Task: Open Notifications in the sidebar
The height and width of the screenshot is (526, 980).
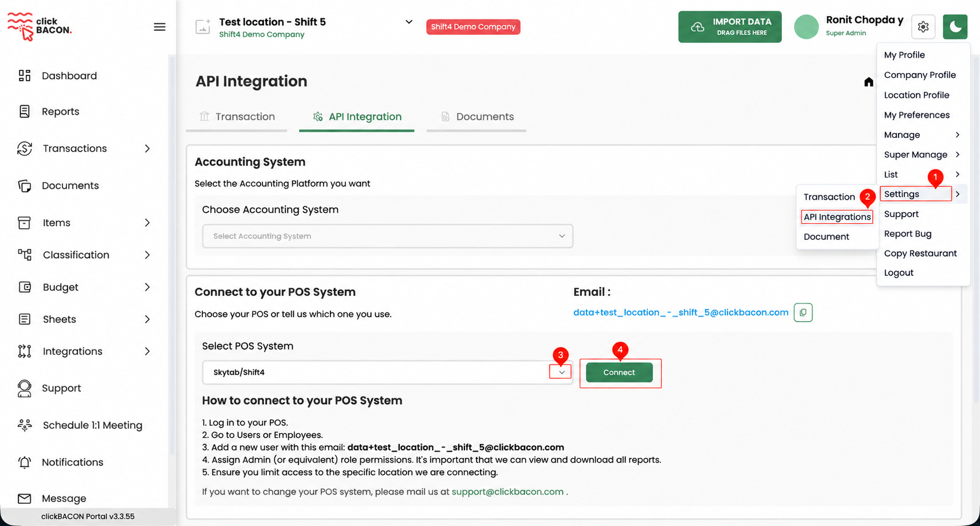Action: tap(72, 462)
